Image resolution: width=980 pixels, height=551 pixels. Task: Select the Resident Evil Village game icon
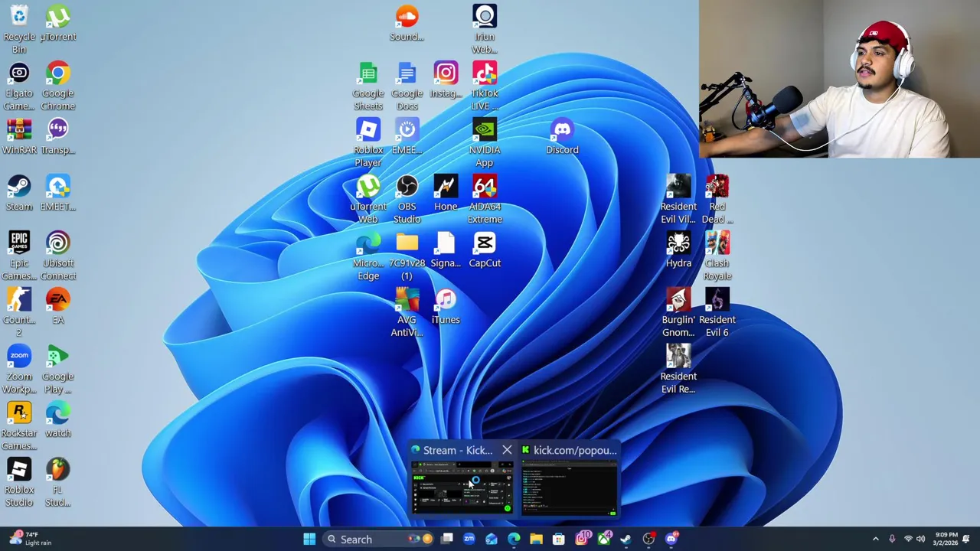click(x=678, y=199)
